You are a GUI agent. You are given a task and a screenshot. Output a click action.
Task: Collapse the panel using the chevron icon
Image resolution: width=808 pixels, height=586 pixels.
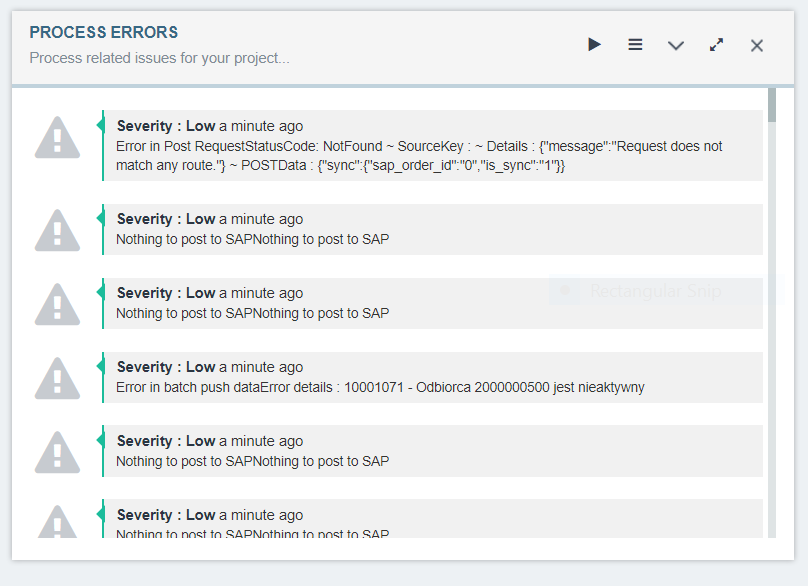[676, 45]
